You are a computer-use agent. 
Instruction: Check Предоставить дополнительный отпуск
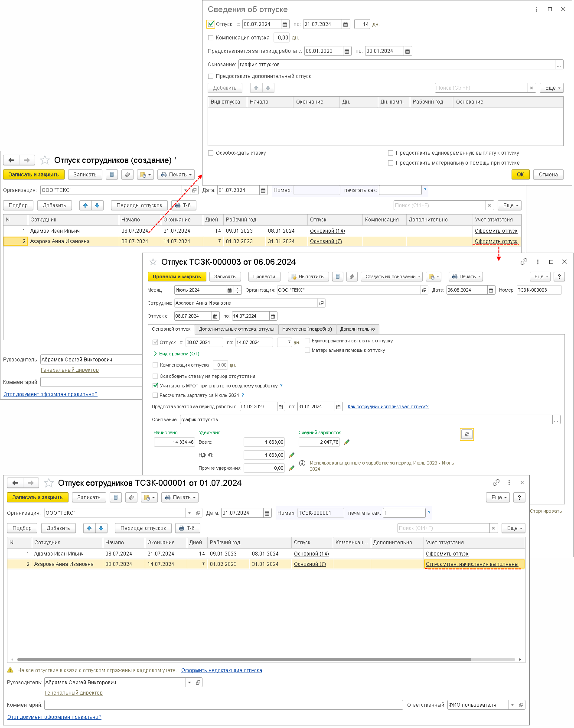(x=211, y=76)
